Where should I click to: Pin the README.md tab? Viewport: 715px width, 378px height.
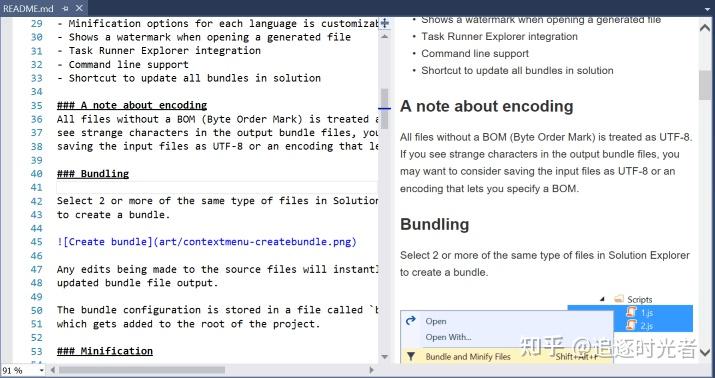tap(65, 9)
